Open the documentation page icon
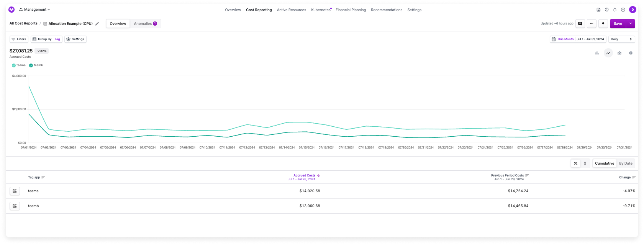The image size is (644, 245). tap(598, 10)
